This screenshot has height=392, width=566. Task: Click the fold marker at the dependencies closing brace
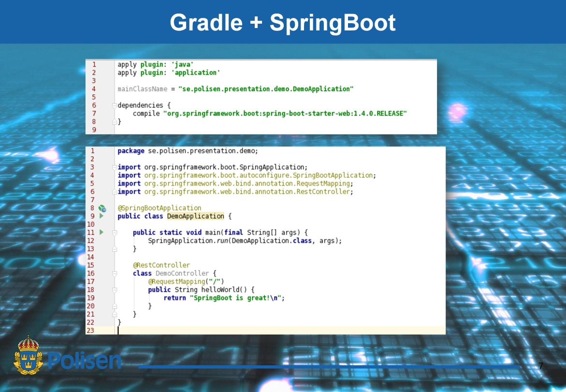point(115,122)
